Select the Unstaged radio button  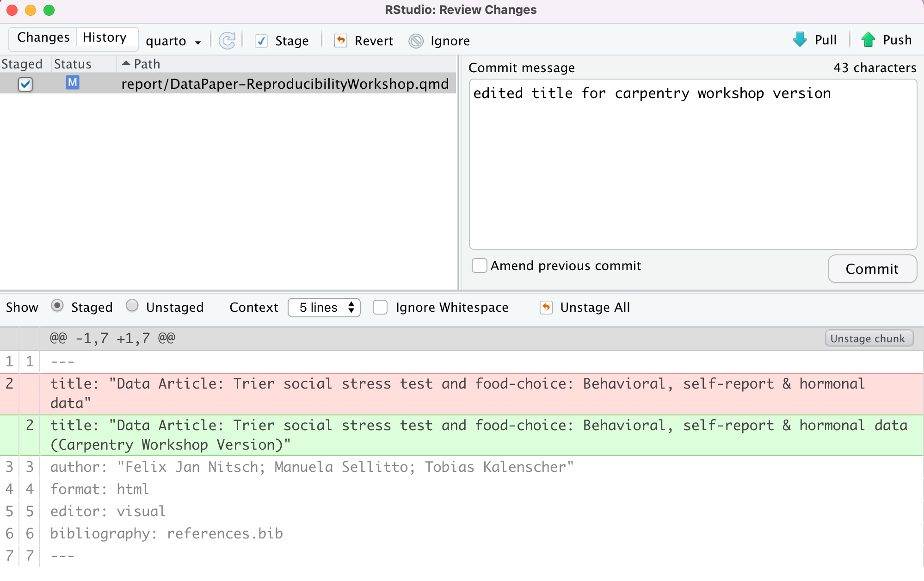tap(132, 306)
